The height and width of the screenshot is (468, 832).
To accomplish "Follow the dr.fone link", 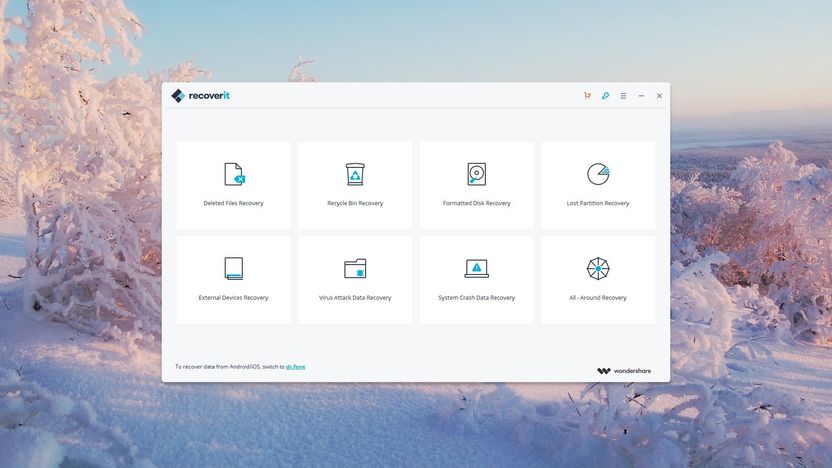I will tap(296, 367).
